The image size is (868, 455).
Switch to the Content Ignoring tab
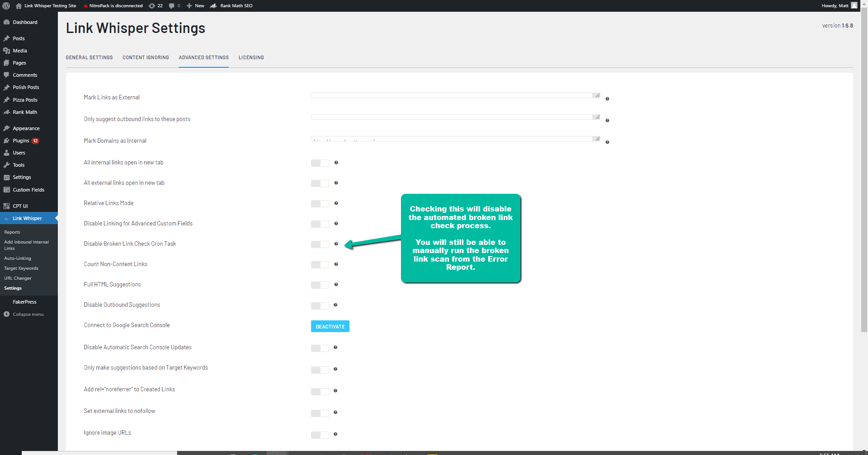point(146,57)
